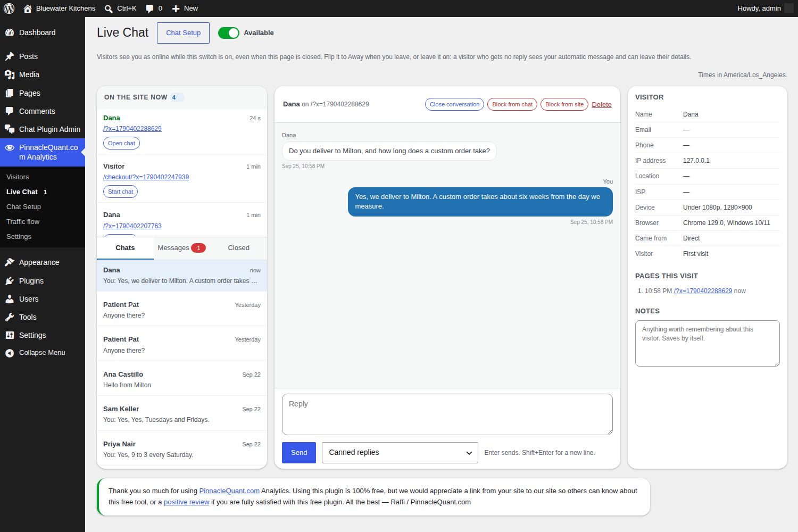
Task: Click the Pages icon in sidebar
Action: tap(10, 93)
